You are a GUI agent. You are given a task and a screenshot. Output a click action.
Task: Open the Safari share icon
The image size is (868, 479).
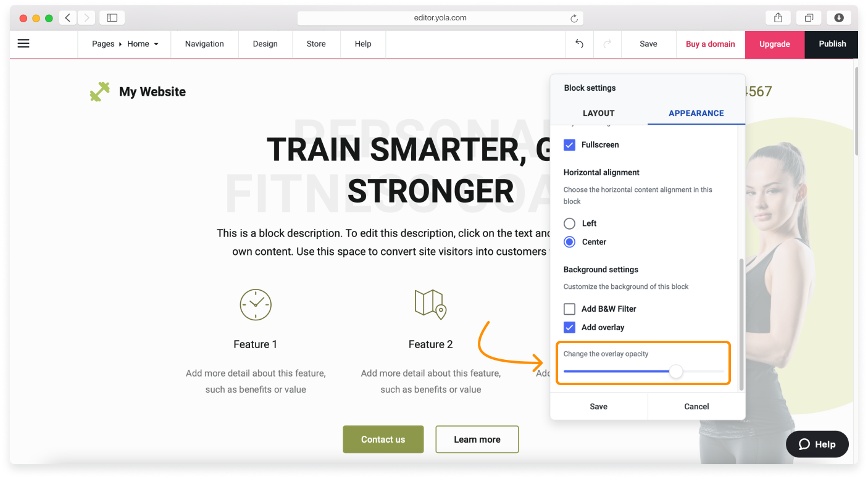(778, 18)
